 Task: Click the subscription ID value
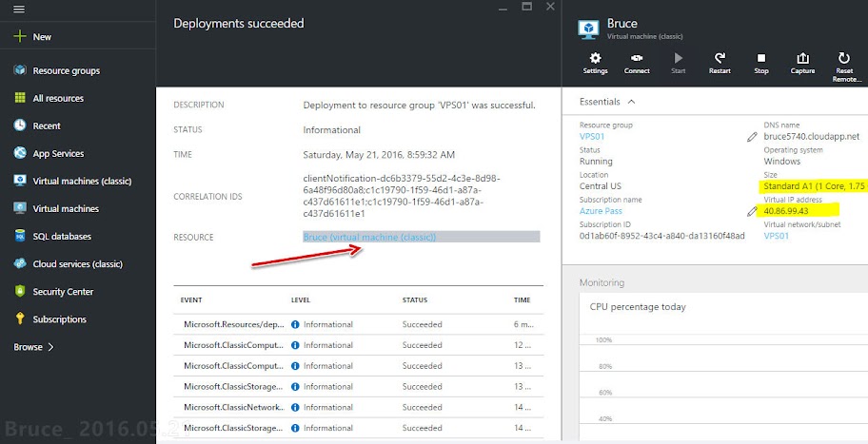coord(662,236)
